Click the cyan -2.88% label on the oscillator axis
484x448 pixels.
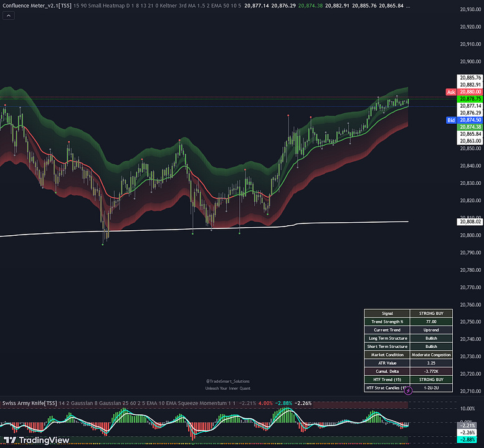(467, 440)
